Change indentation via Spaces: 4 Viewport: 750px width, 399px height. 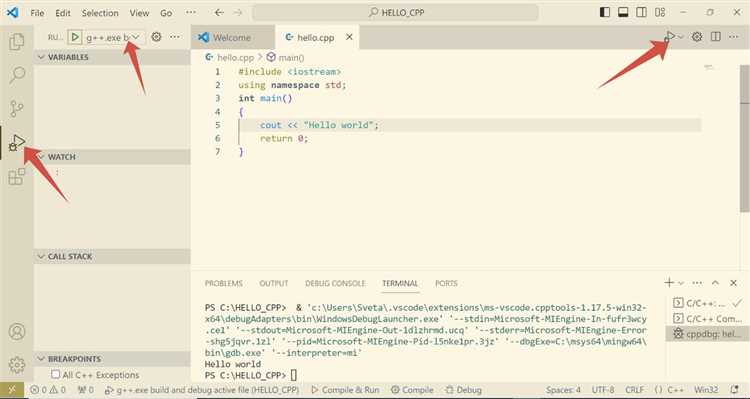point(563,390)
